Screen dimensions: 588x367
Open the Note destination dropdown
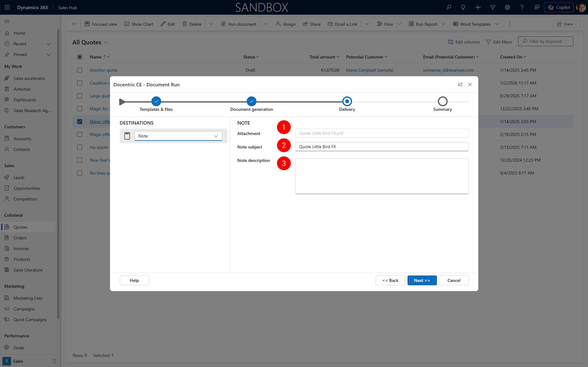(178, 136)
